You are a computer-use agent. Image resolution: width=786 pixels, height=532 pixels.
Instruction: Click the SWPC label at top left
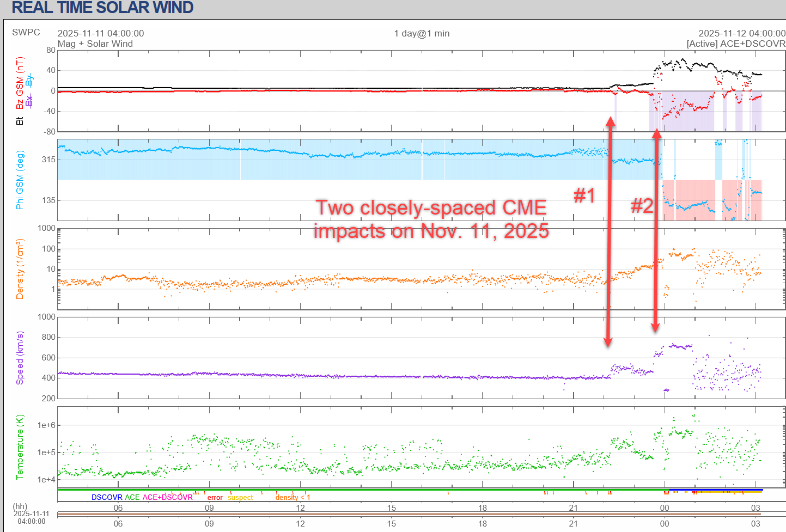[x=26, y=32]
